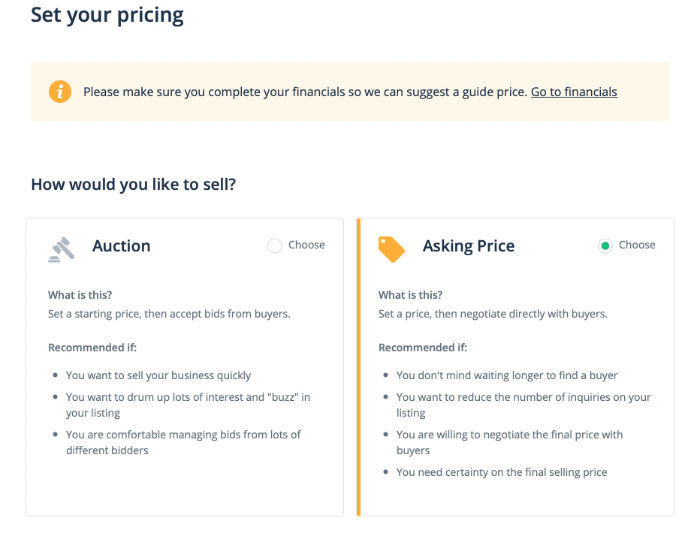The width and height of the screenshot is (700, 536).
Task: Click "Set a starting price" description text
Action: click(x=169, y=314)
